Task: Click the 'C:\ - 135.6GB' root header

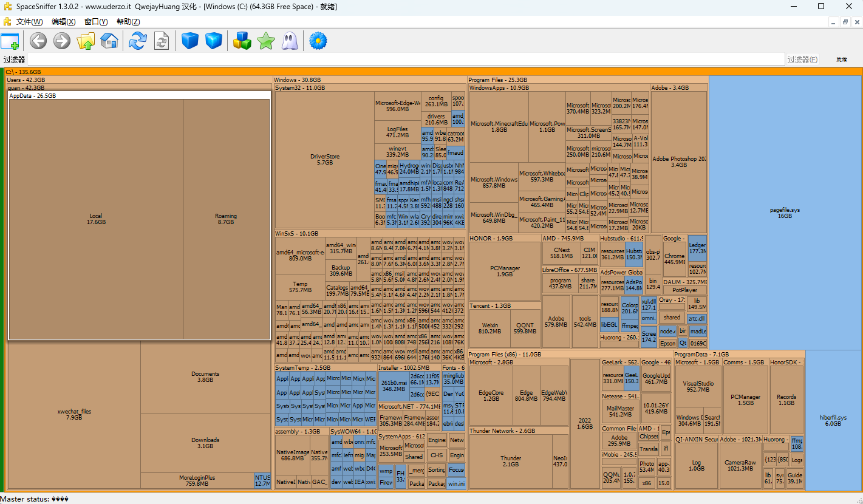Action: [433, 72]
